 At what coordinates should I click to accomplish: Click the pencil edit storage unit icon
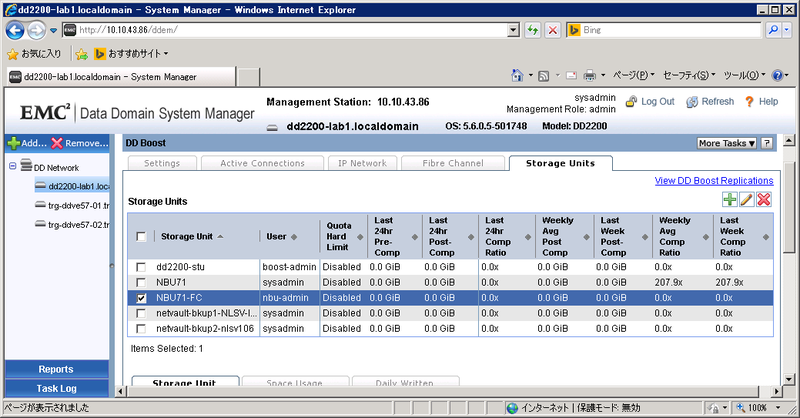pos(746,200)
